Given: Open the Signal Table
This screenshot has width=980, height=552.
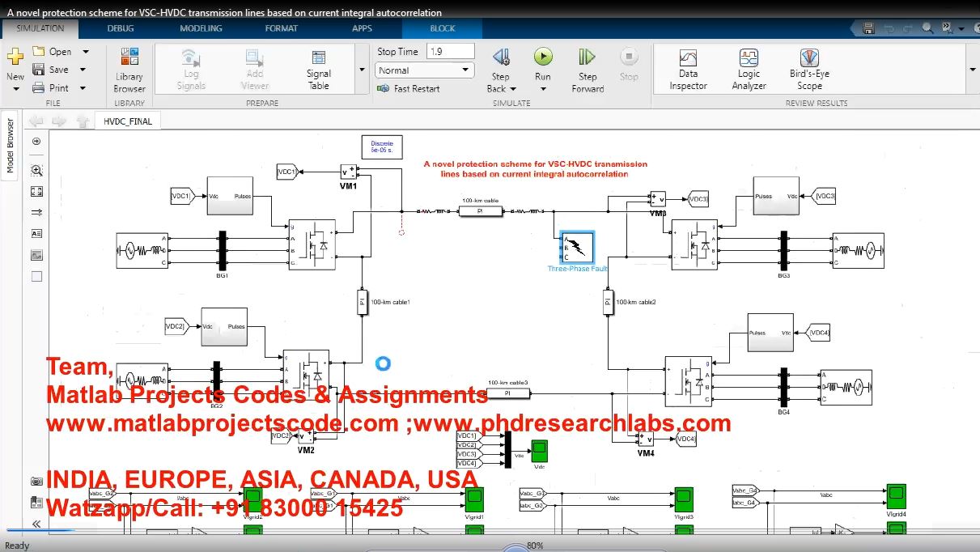Looking at the screenshot, I should [319, 70].
